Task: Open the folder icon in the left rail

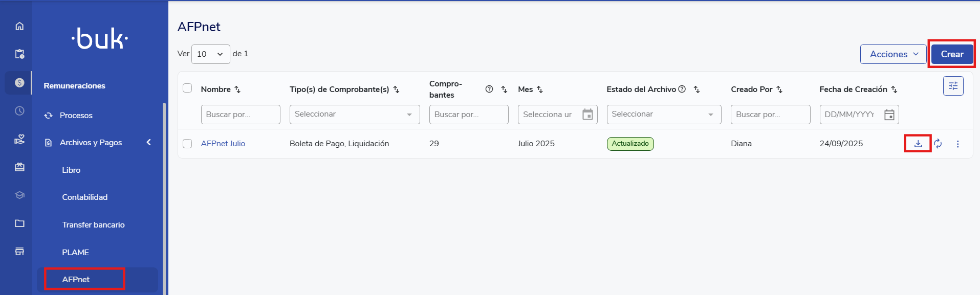Action: [19, 223]
